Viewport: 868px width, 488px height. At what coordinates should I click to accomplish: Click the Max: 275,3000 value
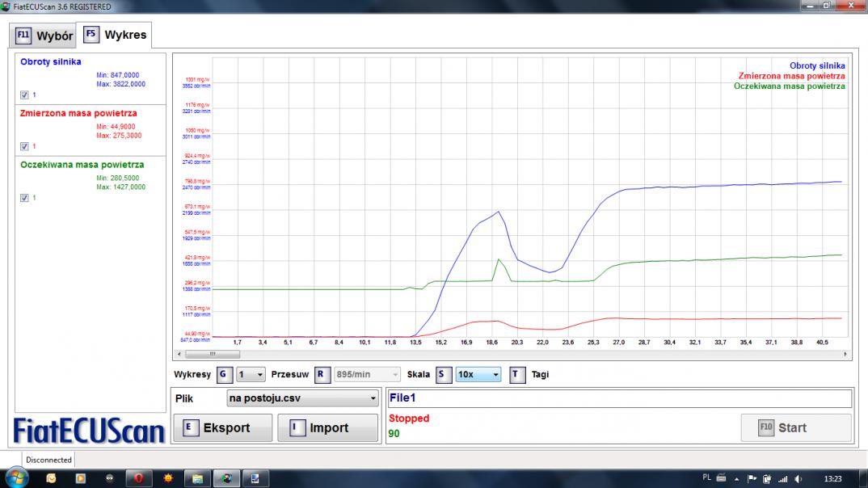coord(119,136)
